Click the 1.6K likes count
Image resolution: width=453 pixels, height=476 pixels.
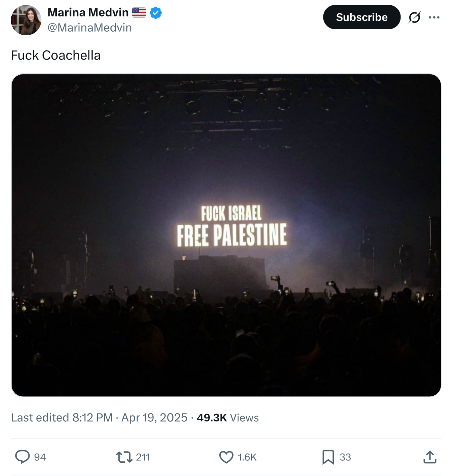click(x=247, y=457)
